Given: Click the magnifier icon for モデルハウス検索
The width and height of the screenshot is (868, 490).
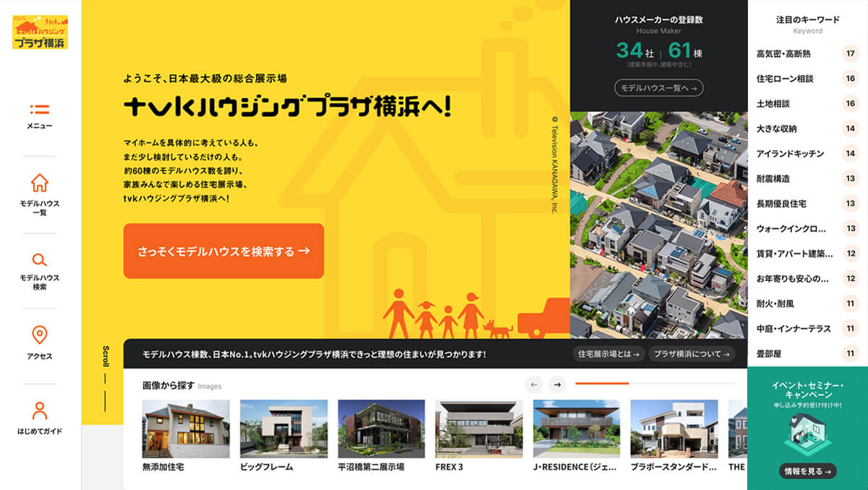Looking at the screenshot, I should coord(40,259).
